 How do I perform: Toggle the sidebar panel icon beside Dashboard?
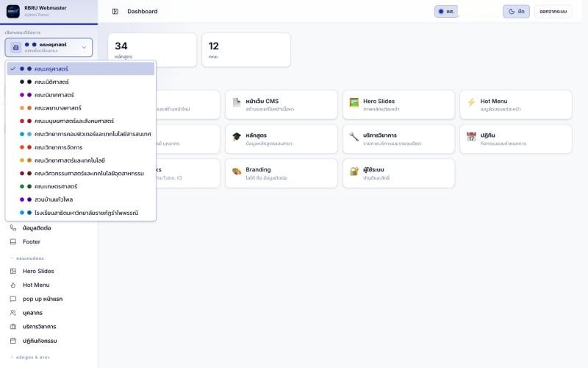[x=115, y=12]
